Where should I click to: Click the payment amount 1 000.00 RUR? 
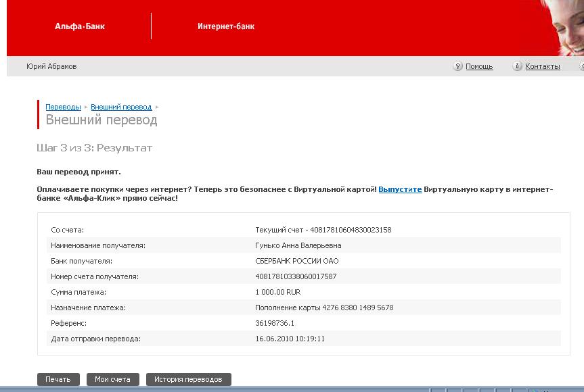(277, 292)
